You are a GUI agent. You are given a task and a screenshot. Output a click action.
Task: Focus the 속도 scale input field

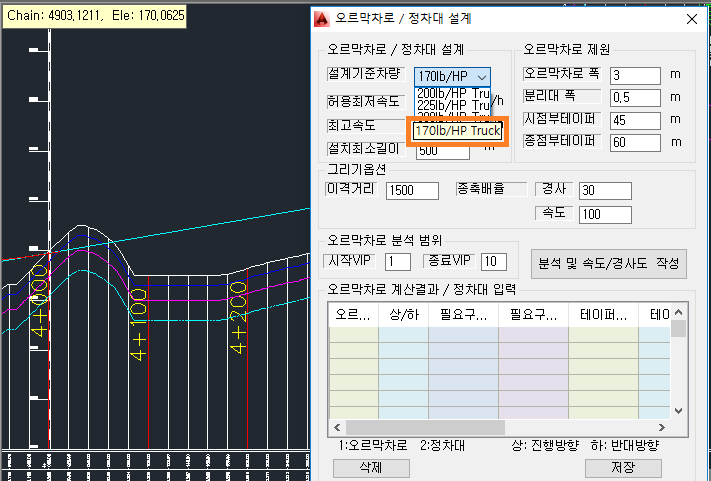click(x=603, y=214)
